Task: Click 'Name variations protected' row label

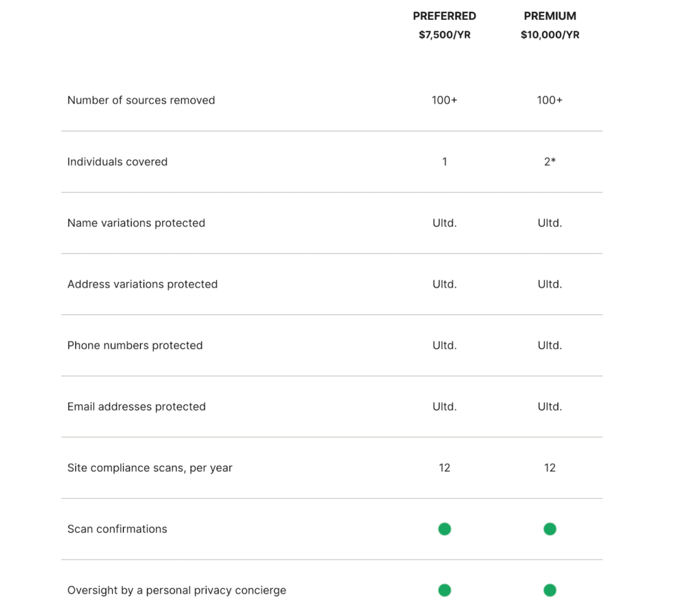Action: tap(136, 223)
